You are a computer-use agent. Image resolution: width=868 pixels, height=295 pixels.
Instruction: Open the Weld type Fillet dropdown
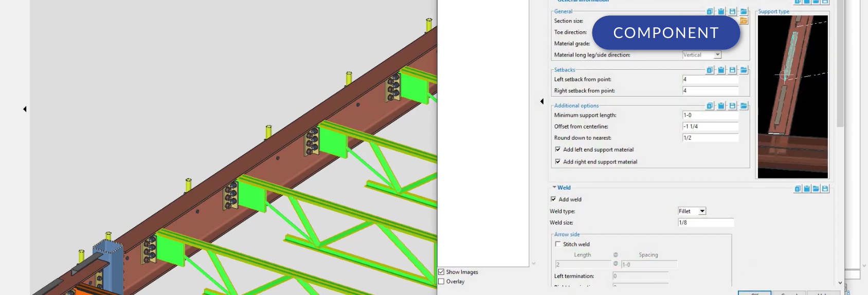tap(702, 211)
